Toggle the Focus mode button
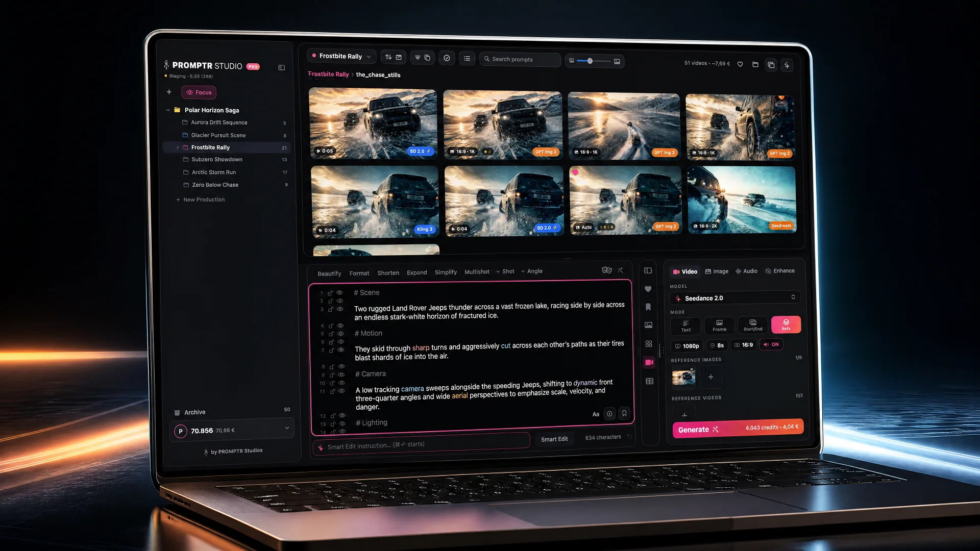Viewport: 980px width, 551px height. 199,92
